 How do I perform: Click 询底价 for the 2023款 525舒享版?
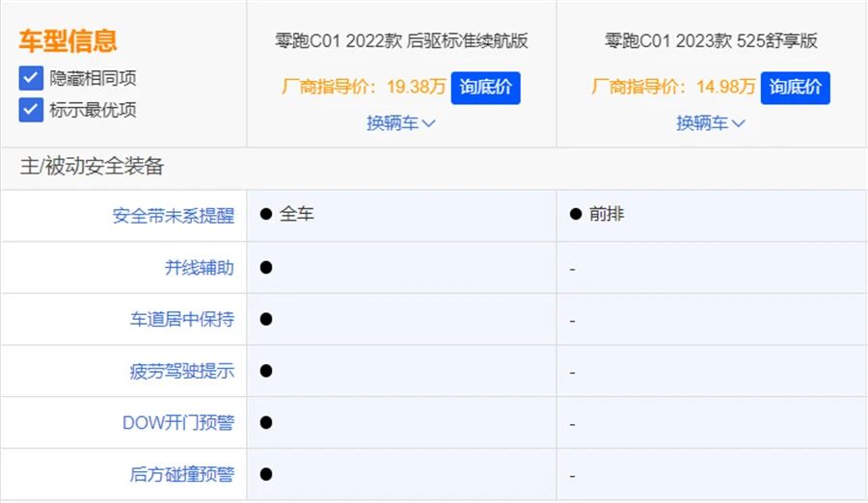(796, 88)
